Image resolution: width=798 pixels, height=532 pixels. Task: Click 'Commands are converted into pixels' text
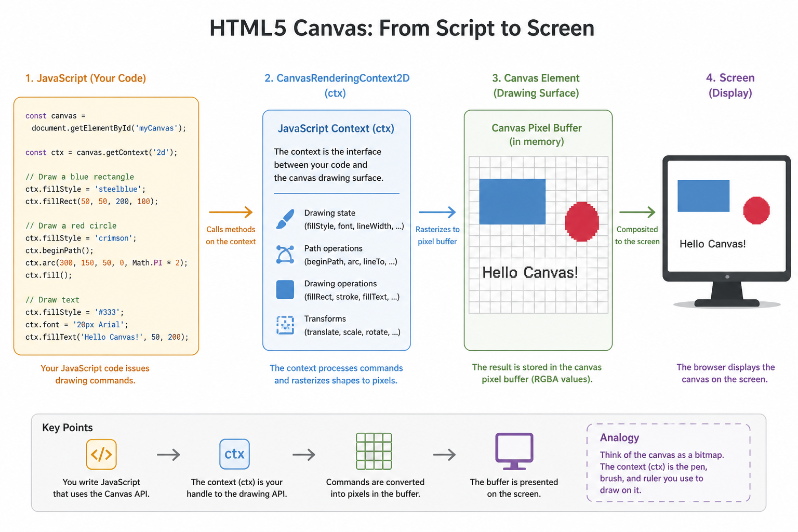(375, 488)
